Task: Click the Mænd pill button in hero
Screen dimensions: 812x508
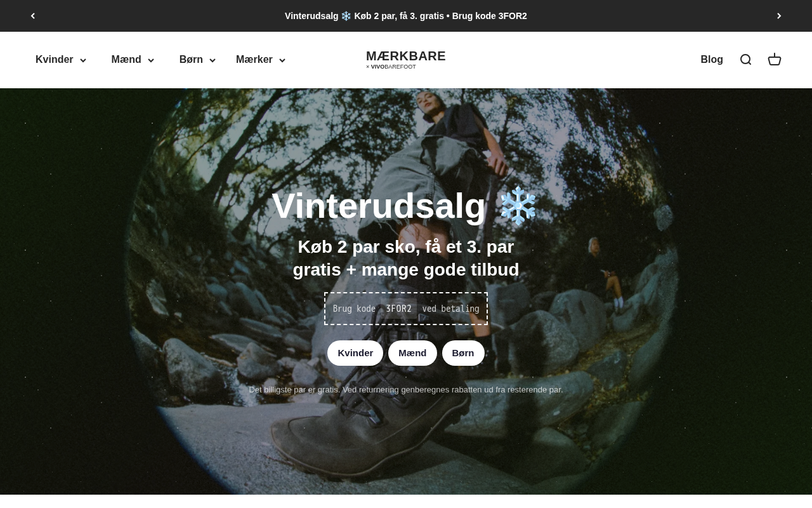Action: (x=412, y=353)
